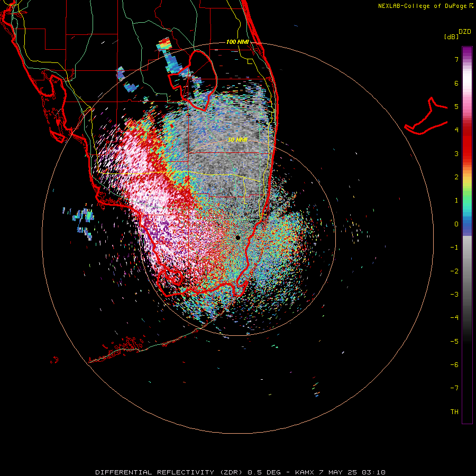The image size is (476, 476).
Task: Click the TH threshold label on scale
Action: 454,412
